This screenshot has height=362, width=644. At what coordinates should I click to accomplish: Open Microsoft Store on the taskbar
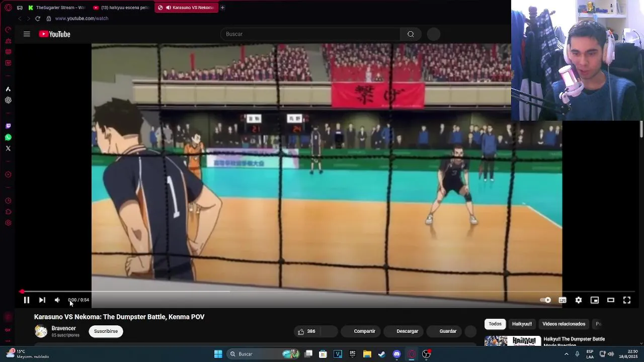pos(323,354)
